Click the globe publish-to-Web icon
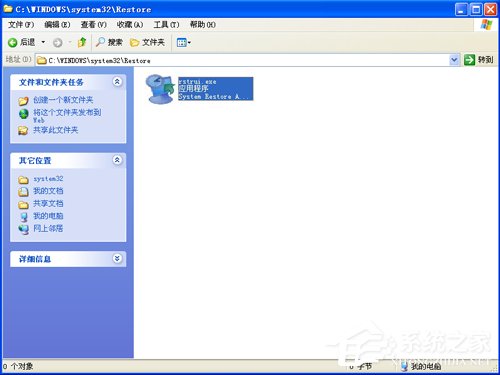The height and width of the screenshot is (375, 500). coord(24,114)
